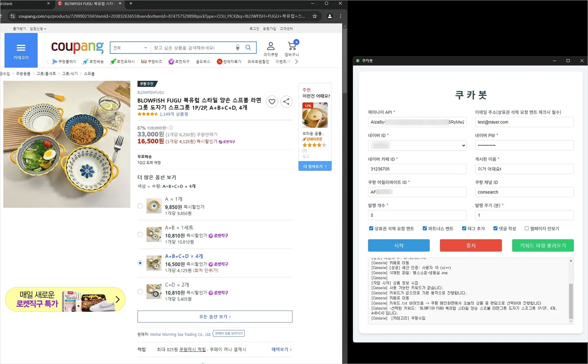Click the microphone voice search icon
Viewport: 588px width, 364px height.
(238, 48)
